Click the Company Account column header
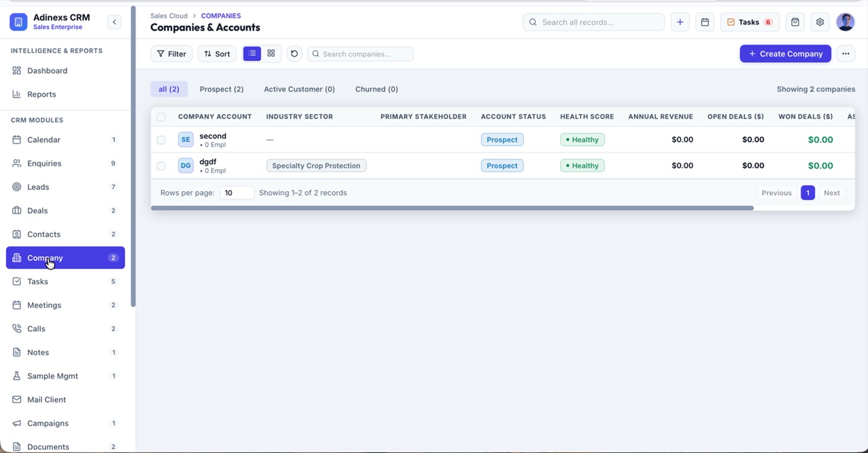 (215, 117)
